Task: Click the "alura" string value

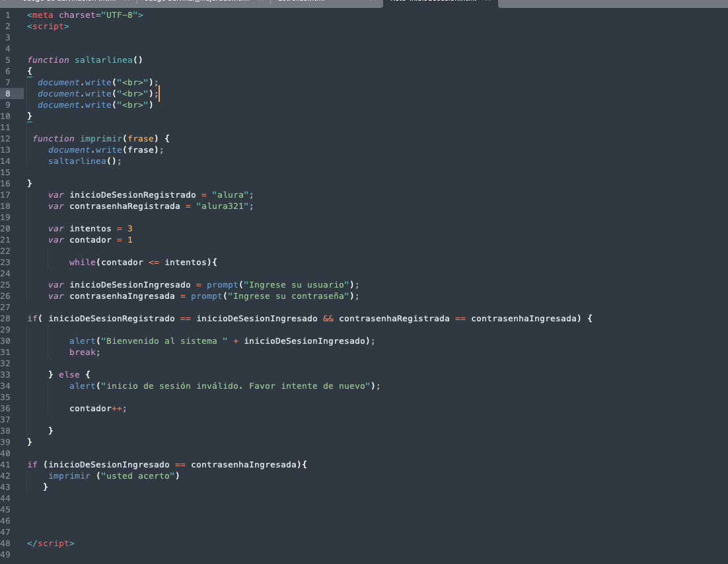Action: [231, 195]
